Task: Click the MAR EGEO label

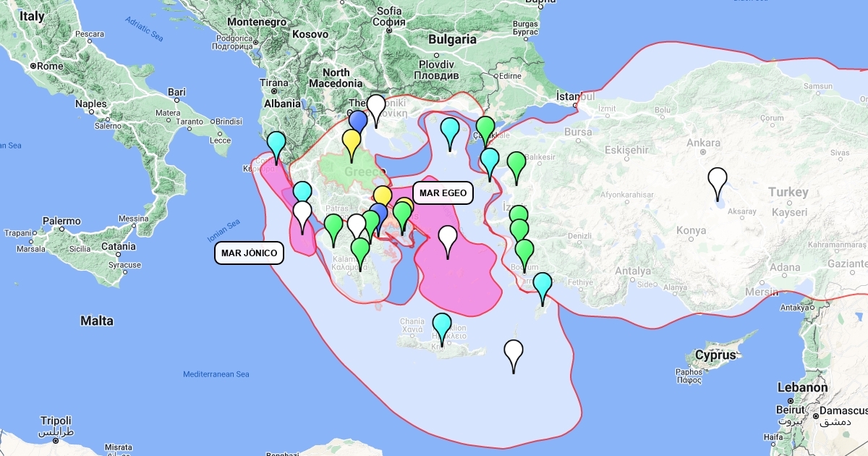Action: coord(443,193)
